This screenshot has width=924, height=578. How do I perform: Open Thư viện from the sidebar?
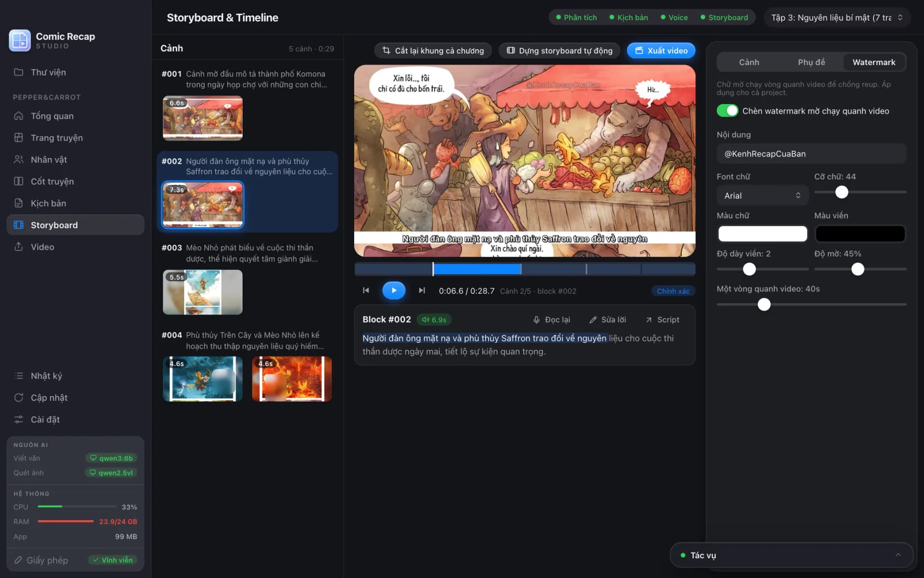coord(76,72)
